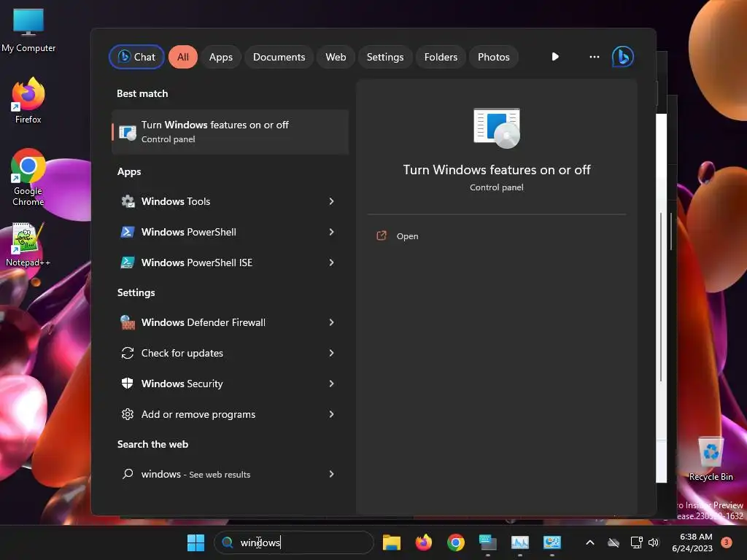This screenshot has height=560, width=747.
Task: Open the Resource Monitor taskbar icon
Action: tap(519, 542)
